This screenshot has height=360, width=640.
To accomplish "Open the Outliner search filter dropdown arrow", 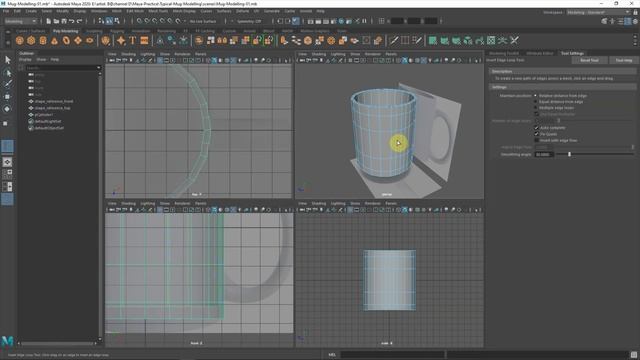I will [98, 68].
